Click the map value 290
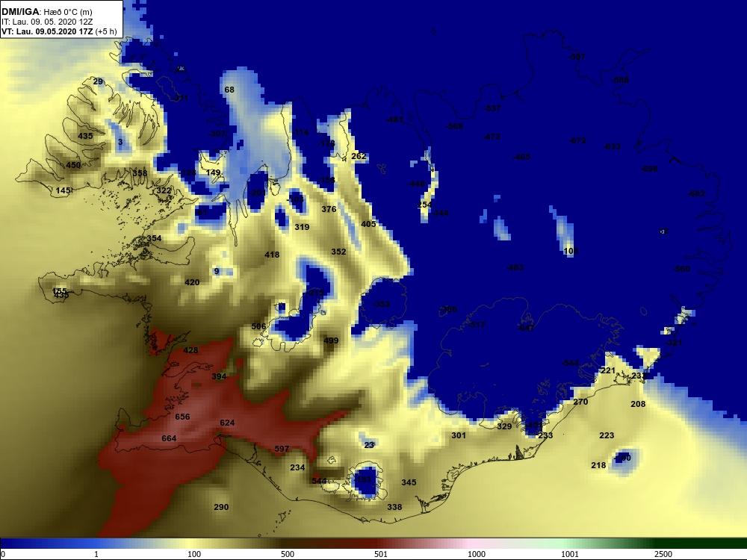This screenshot has width=747, height=560. (x=221, y=507)
